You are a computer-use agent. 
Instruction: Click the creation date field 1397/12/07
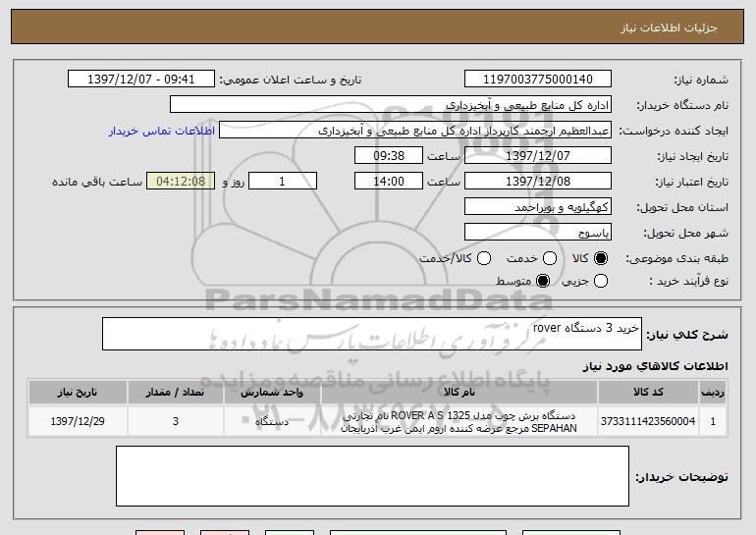click(x=538, y=156)
